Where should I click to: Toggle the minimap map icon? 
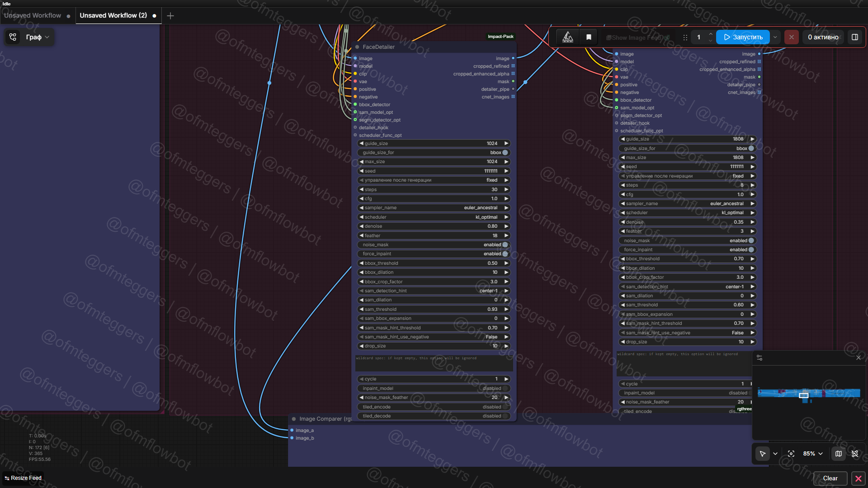click(x=838, y=454)
